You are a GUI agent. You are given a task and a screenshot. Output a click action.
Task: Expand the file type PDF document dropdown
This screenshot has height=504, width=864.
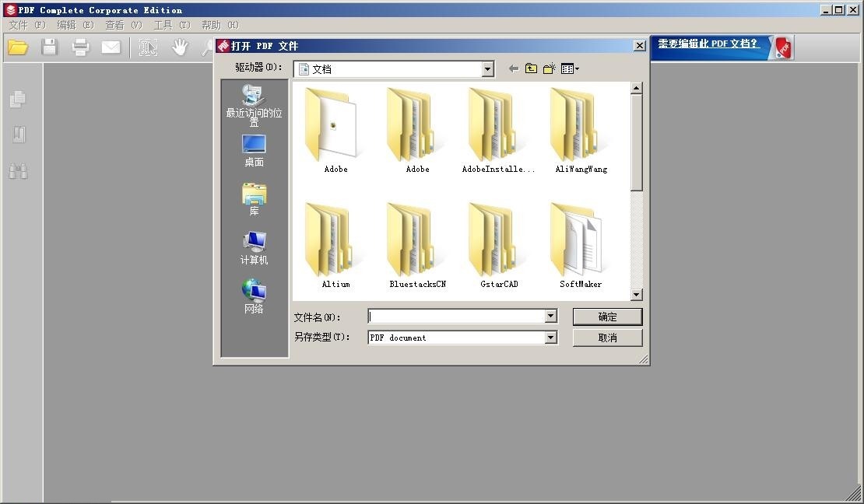click(x=550, y=337)
